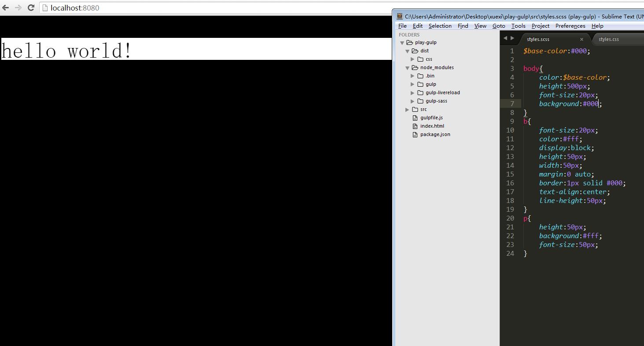Open index.html in the sidebar
This screenshot has height=346, width=644.
point(432,126)
